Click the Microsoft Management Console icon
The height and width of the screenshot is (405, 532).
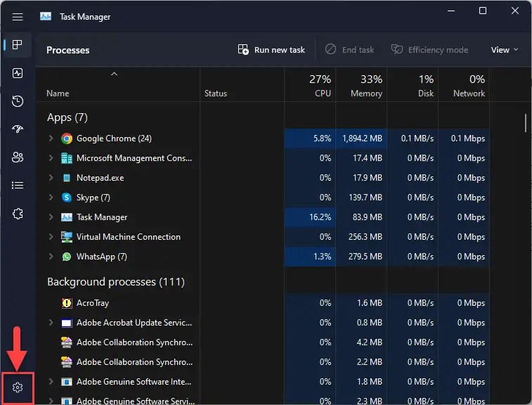(x=67, y=158)
